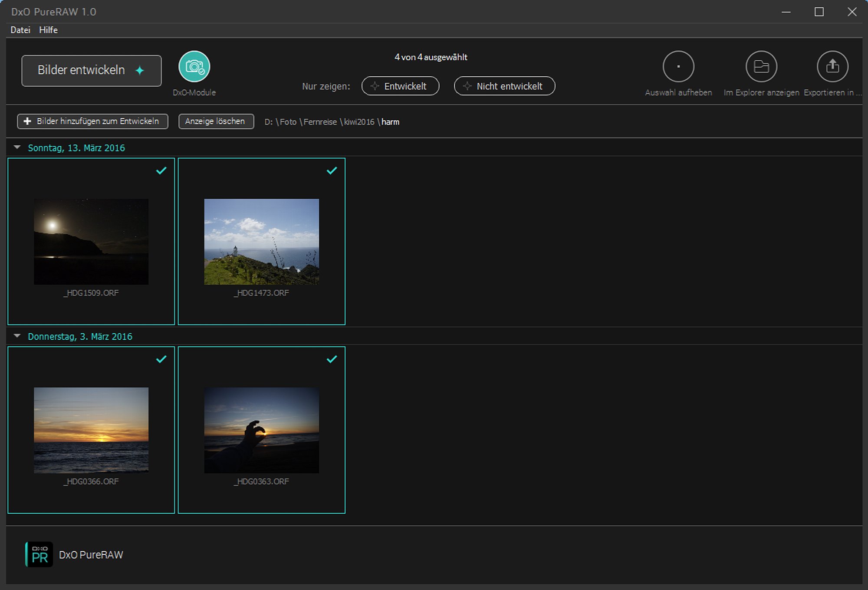The height and width of the screenshot is (590, 868).
Task: Click the Exportieren in upload icon
Action: tap(832, 66)
